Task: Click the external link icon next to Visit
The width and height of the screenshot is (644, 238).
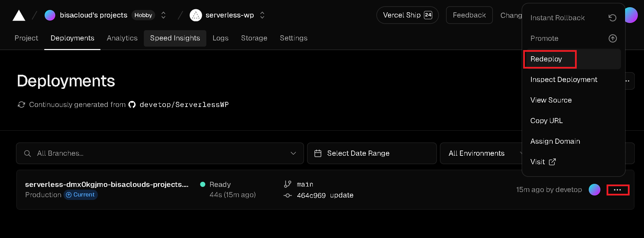Action: click(552, 162)
